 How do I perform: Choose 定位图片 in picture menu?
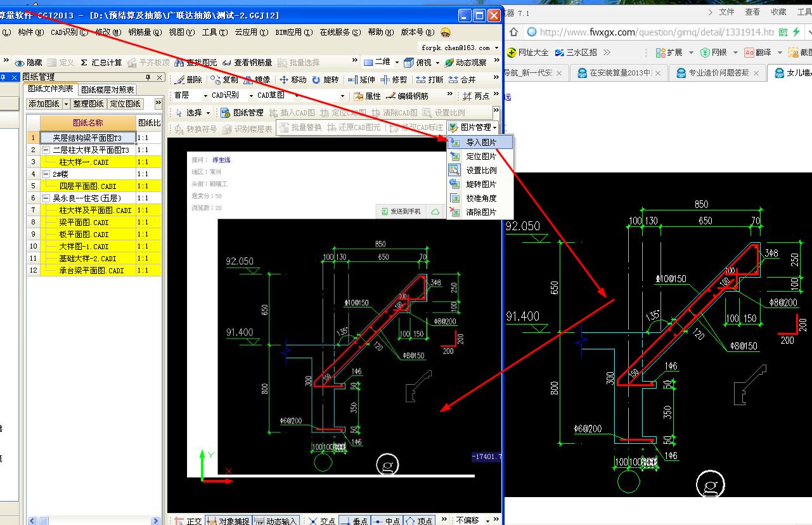click(x=480, y=157)
